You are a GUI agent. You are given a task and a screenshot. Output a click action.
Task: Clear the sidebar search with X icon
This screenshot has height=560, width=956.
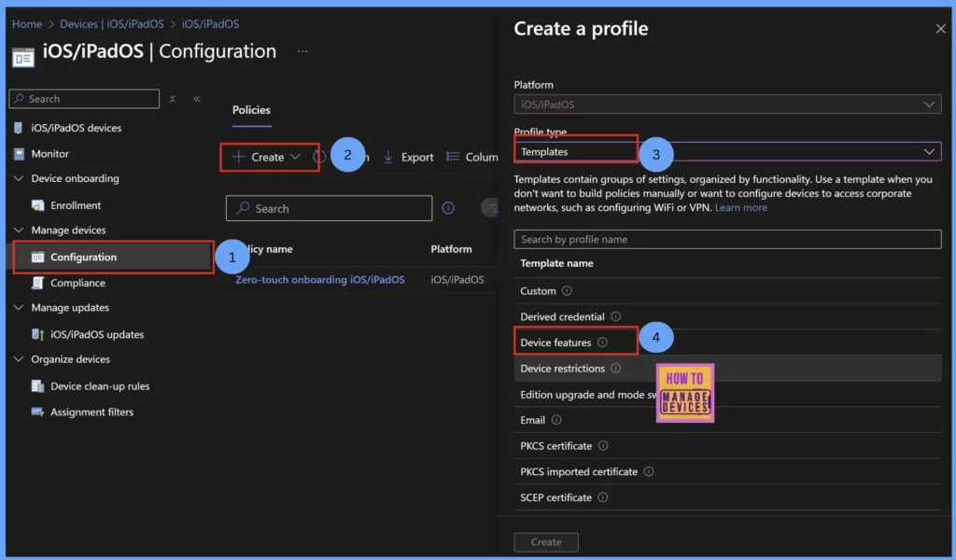click(x=173, y=99)
